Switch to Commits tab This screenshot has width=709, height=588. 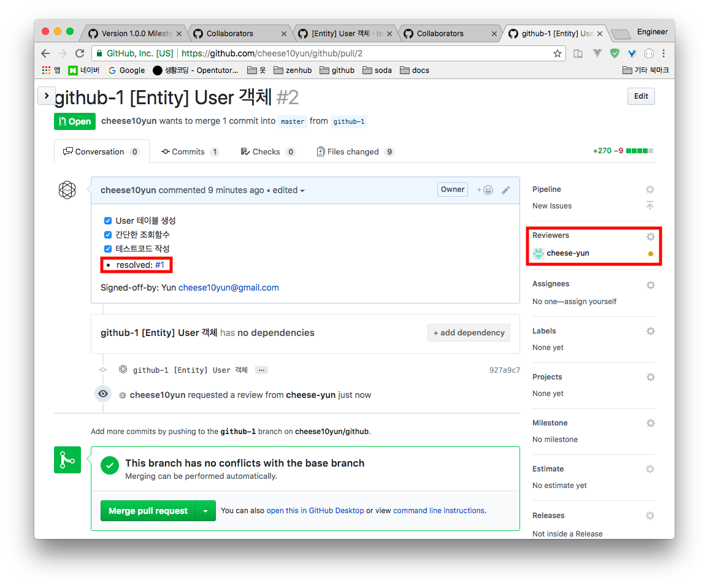point(190,152)
